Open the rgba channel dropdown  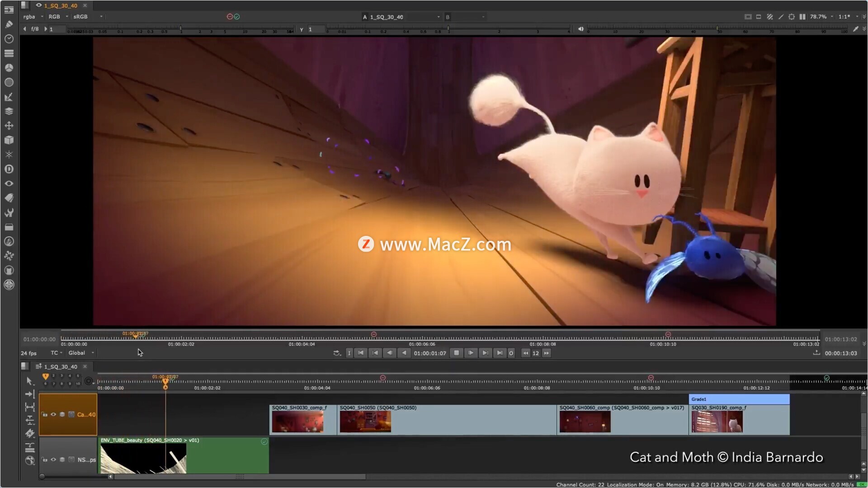(x=33, y=17)
